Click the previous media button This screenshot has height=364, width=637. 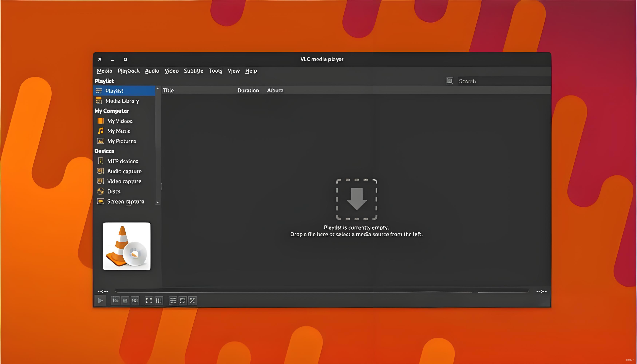coord(116,300)
